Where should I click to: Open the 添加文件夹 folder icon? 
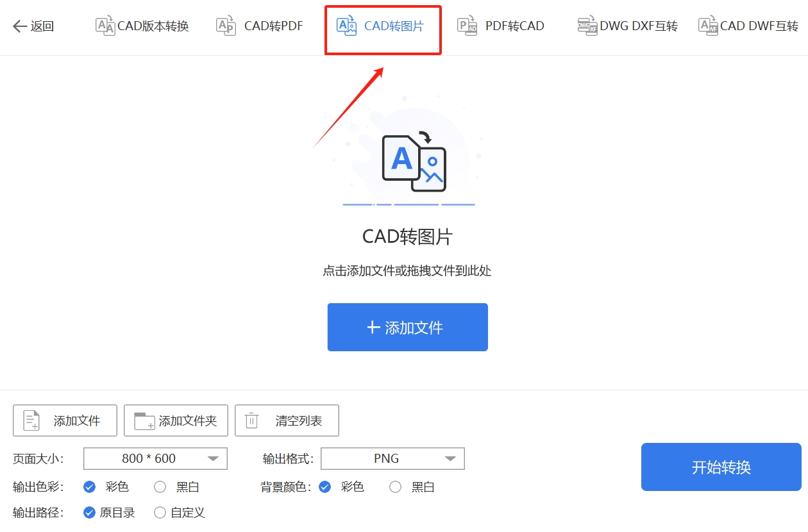[142, 420]
